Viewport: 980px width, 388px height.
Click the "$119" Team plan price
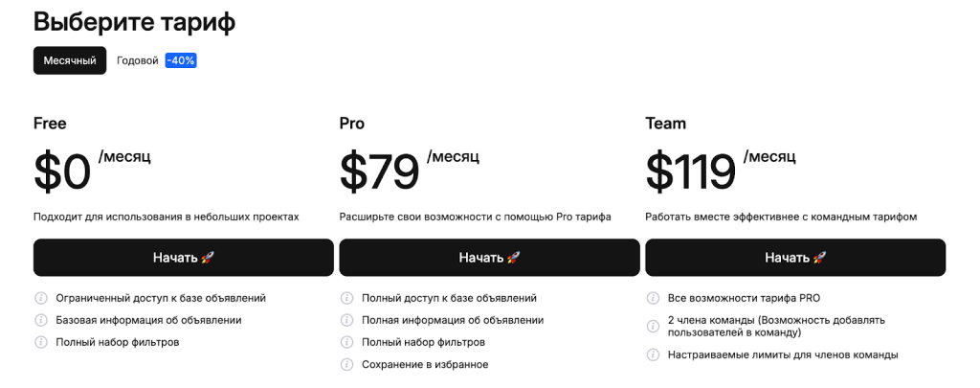point(690,171)
